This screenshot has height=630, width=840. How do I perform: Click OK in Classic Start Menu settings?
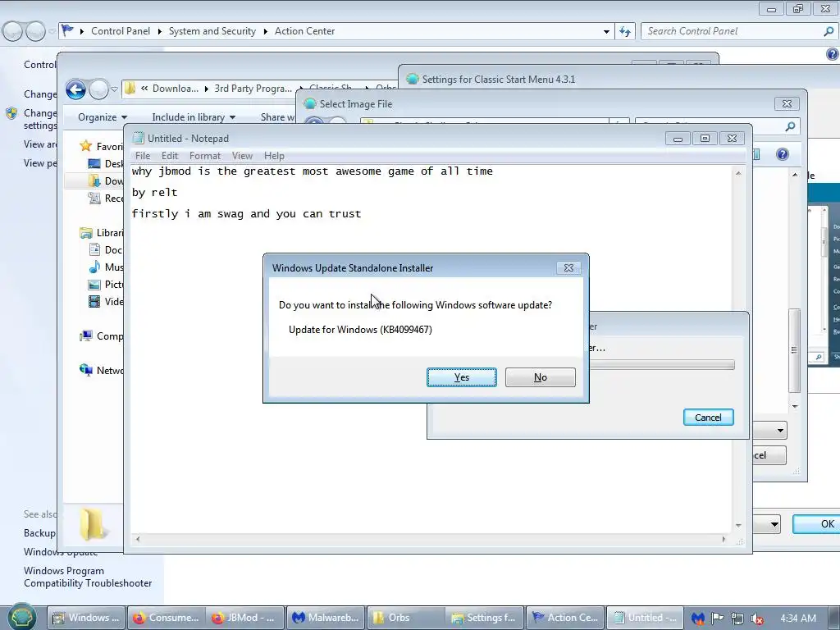(x=817, y=524)
